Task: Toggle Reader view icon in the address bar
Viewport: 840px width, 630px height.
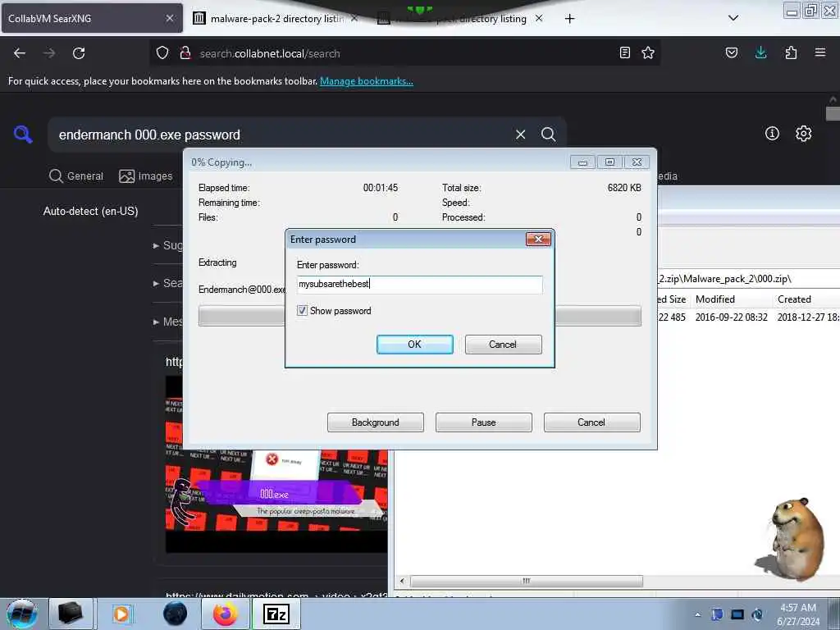Action: pyautogui.click(x=624, y=52)
